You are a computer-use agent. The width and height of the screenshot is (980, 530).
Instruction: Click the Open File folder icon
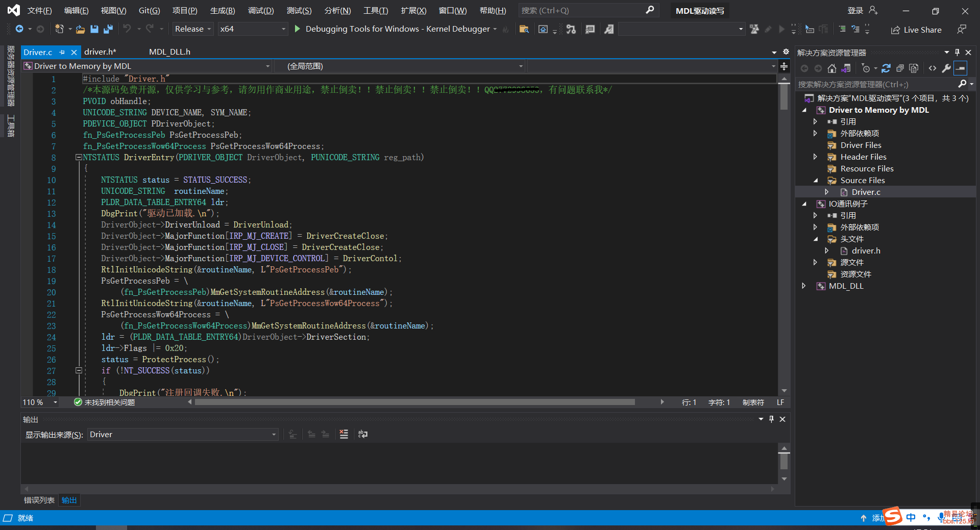tap(80, 29)
